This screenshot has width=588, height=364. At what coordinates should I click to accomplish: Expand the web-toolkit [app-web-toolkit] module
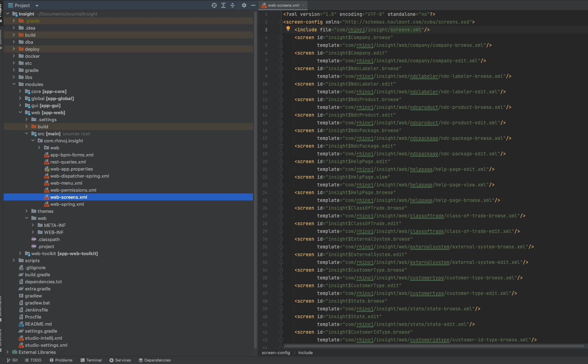[x=20, y=253]
